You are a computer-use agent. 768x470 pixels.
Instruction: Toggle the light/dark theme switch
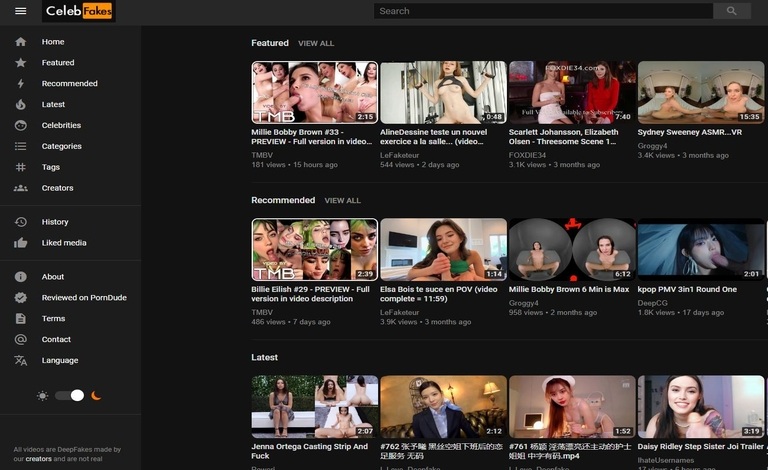70,396
